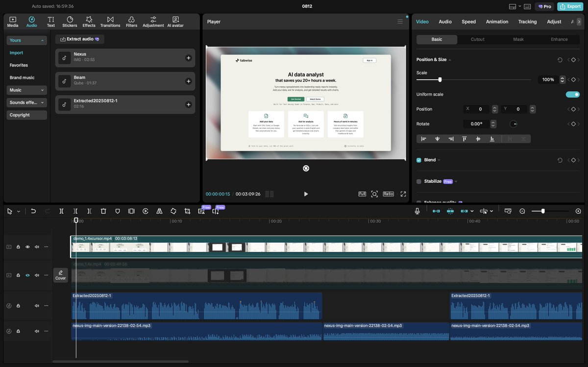The image size is (588, 367).
Task: Click the Scale slider handle
Action: click(x=440, y=79)
